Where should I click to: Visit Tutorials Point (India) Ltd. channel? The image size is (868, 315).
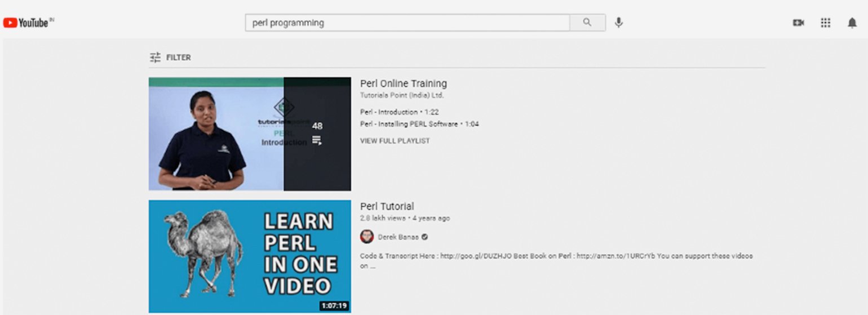point(402,95)
